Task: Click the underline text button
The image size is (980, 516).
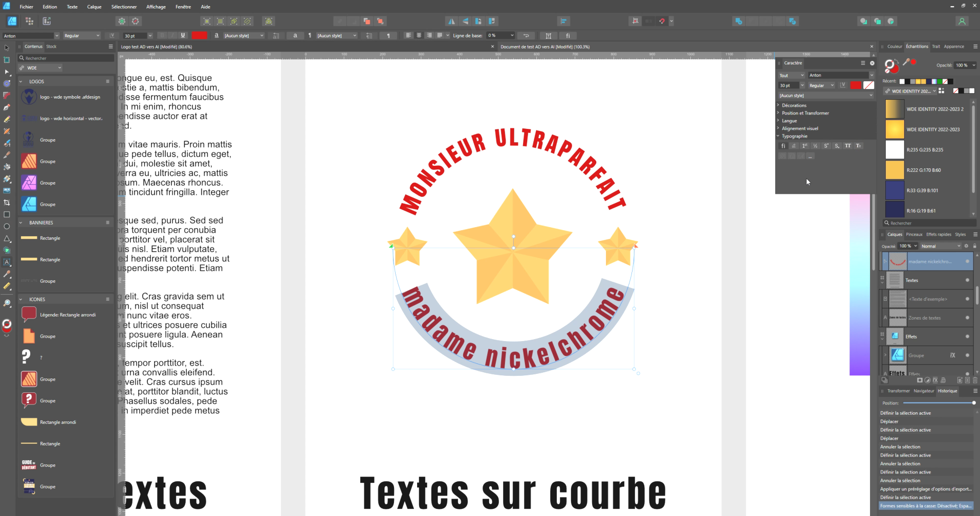Action: (183, 36)
